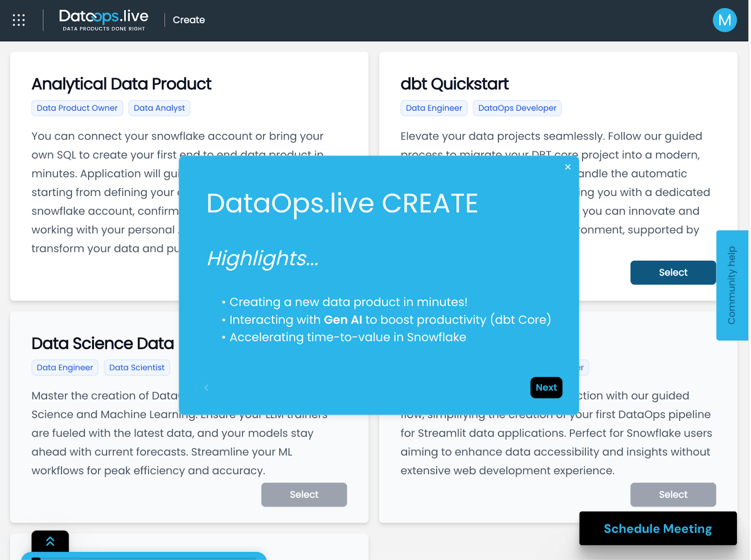Click the Highlights... heading in popup

263,258
